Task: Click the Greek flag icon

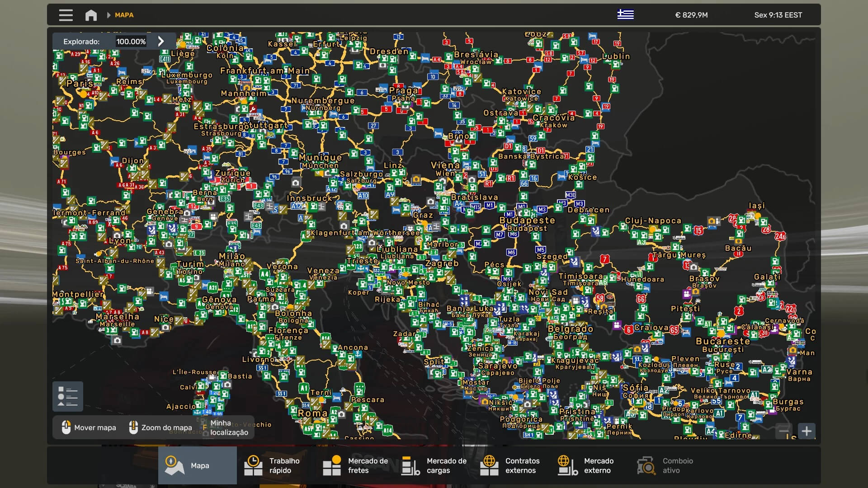Action: pyautogui.click(x=625, y=15)
